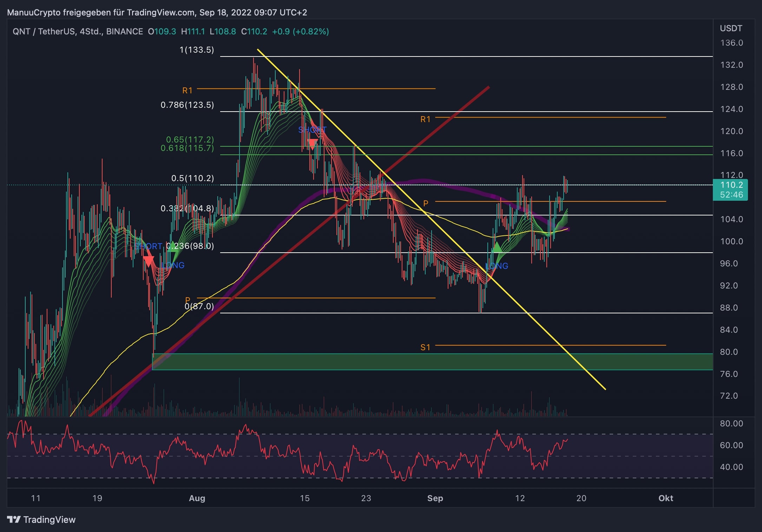Click the +0.9 (+0.82%) change value
Viewport: 762px width, 532px height.
pyautogui.click(x=301, y=32)
